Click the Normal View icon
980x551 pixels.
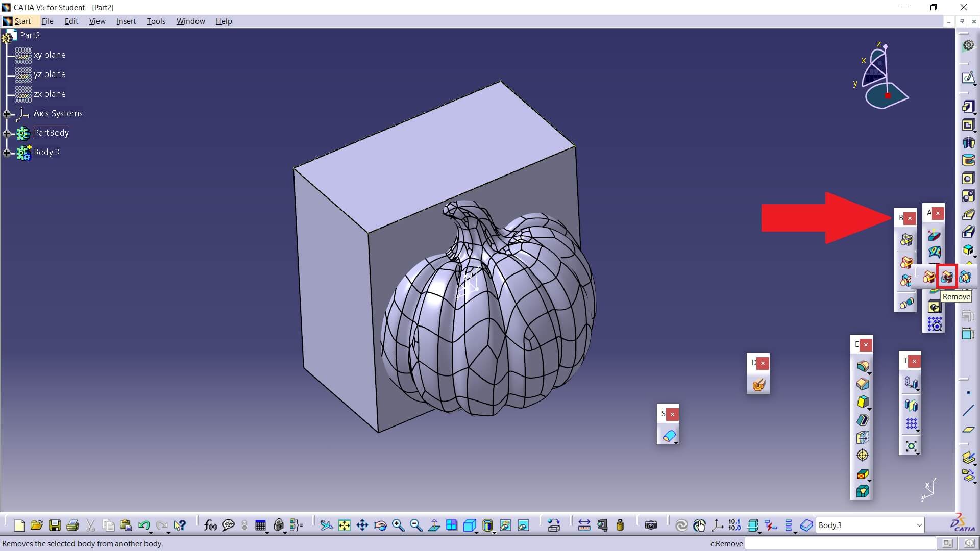pyautogui.click(x=434, y=525)
